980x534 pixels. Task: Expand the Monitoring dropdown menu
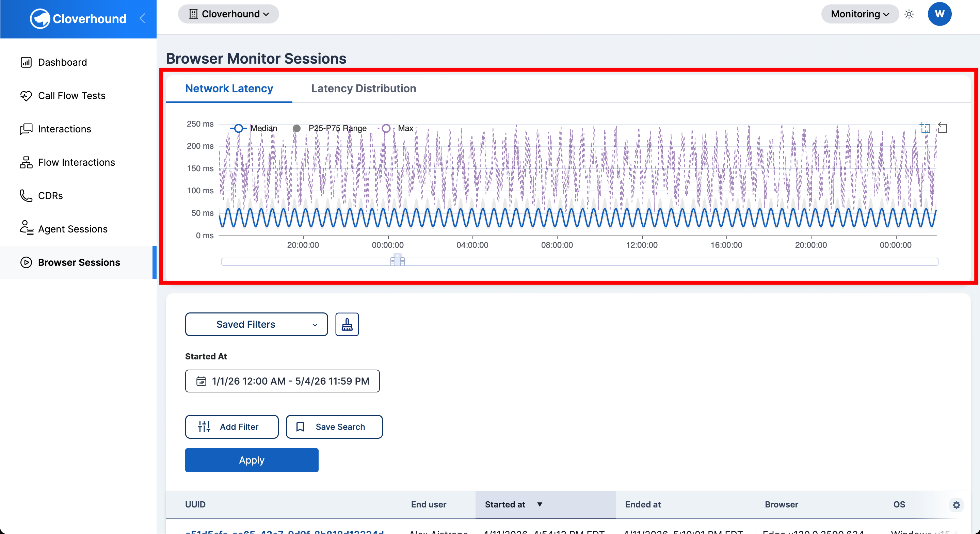(860, 14)
